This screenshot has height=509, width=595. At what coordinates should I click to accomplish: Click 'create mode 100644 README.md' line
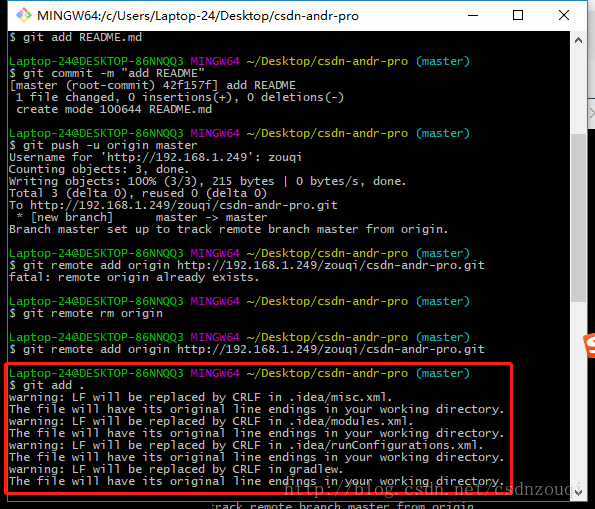click(x=114, y=109)
